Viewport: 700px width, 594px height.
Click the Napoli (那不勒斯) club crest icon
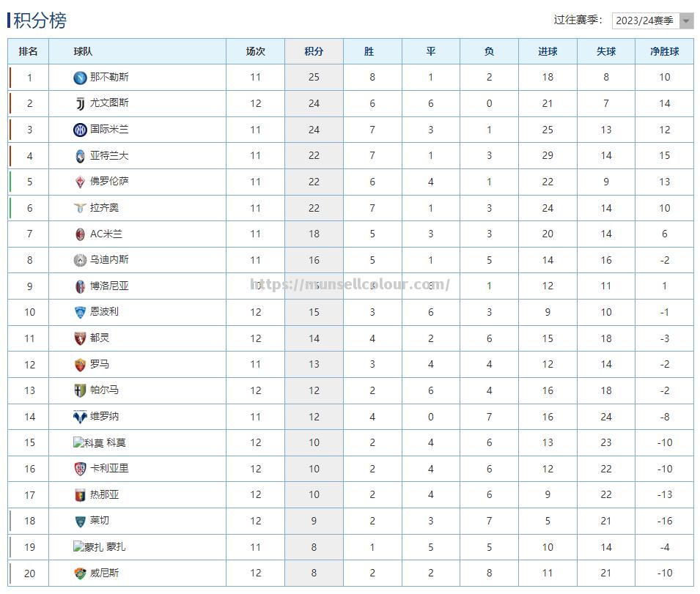point(80,78)
